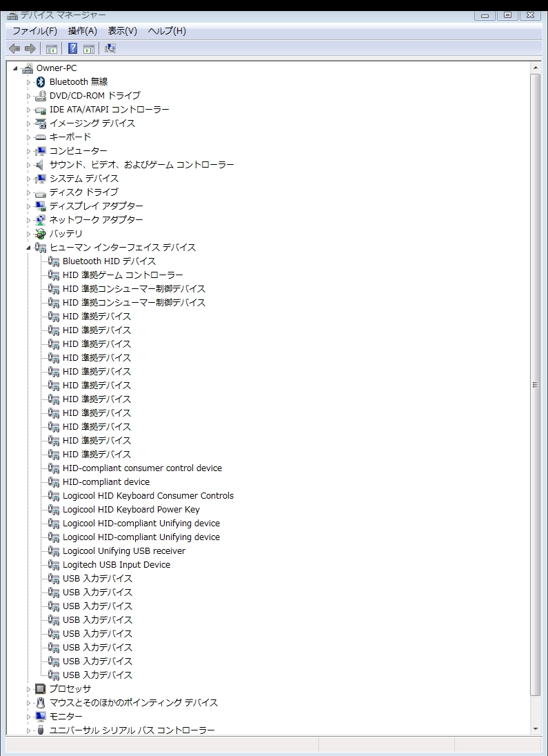Click the IDE ATA/ATAPI コントローラー icon
Image resolution: width=548 pixels, height=756 pixels.
(x=41, y=110)
